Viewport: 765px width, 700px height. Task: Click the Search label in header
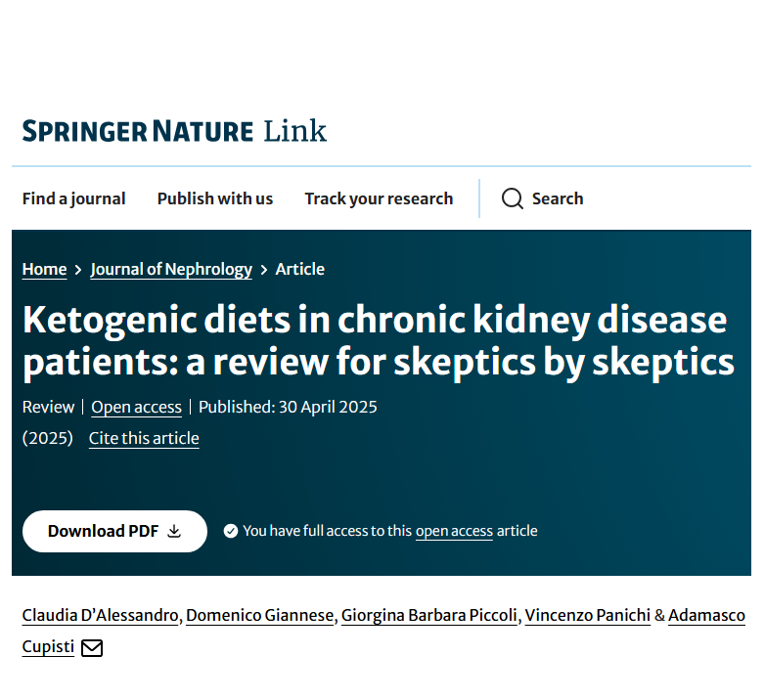click(x=558, y=198)
